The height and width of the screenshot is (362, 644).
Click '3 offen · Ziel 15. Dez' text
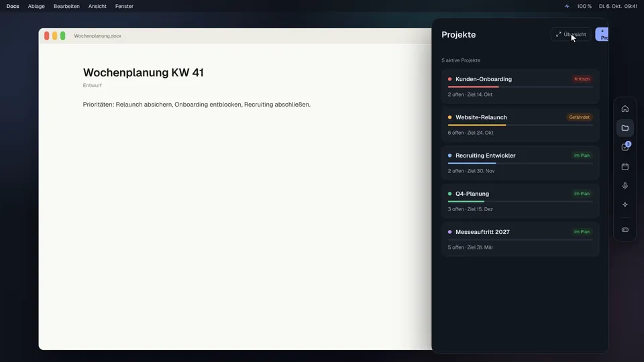tap(470, 209)
